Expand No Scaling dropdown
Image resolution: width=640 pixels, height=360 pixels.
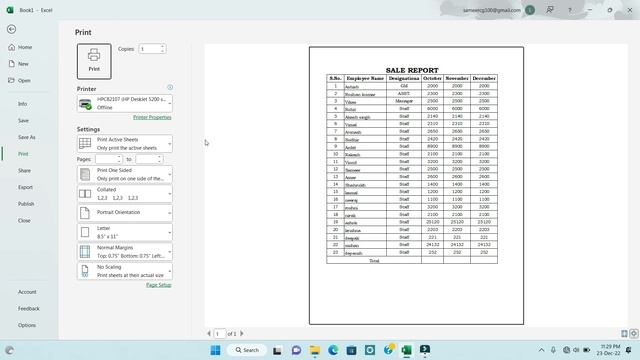(x=124, y=271)
